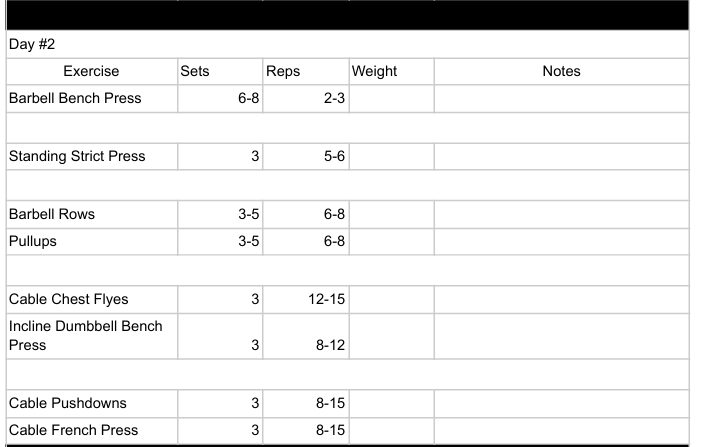
Task: Select the Reps value for Cable Chest Flyes
Action: coord(305,299)
